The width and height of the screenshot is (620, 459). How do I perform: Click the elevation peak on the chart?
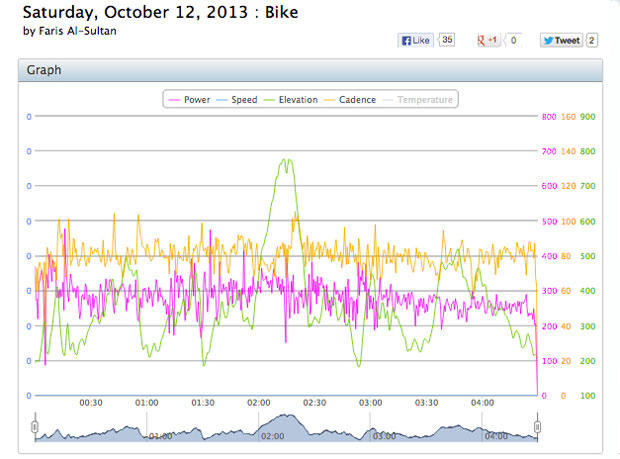287,160
